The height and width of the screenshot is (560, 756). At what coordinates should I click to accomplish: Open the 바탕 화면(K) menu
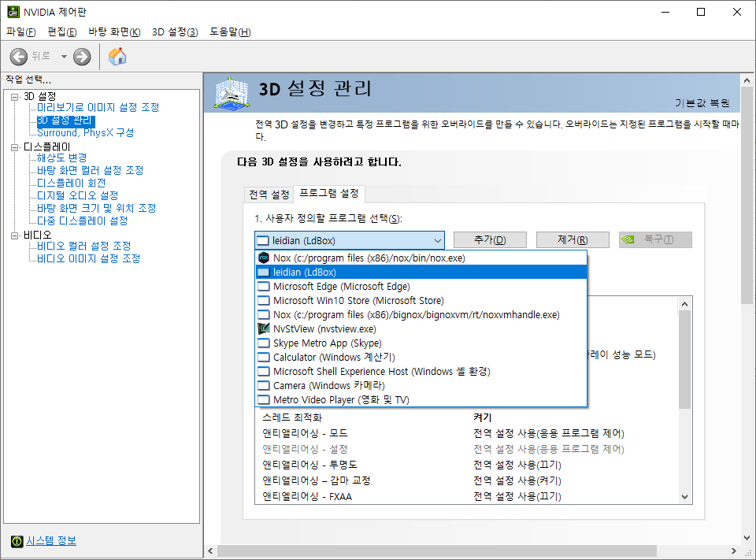114,32
